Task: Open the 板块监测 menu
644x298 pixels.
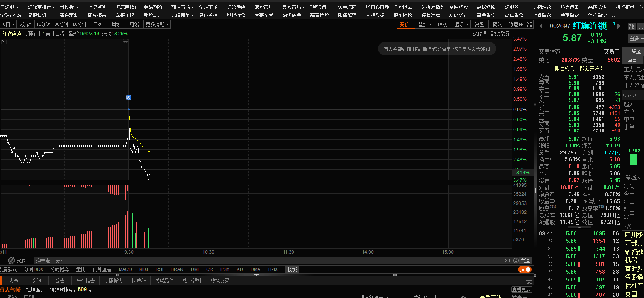Action: coord(99,7)
